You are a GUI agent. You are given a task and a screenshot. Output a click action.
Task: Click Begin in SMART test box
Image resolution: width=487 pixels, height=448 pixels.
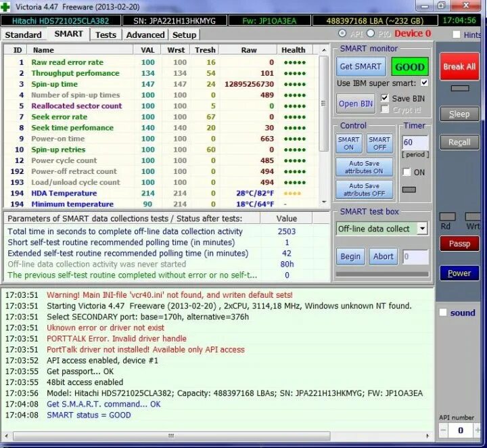[x=350, y=256]
